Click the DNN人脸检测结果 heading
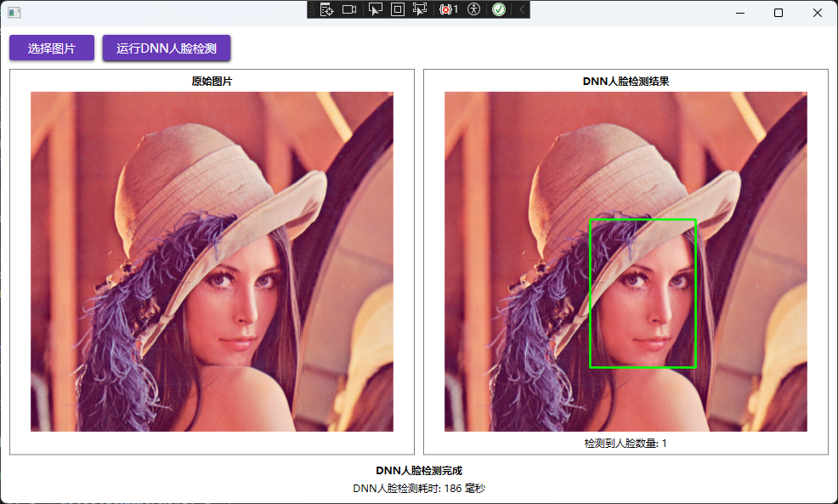This screenshot has width=838, height=504. pos(626,82)
